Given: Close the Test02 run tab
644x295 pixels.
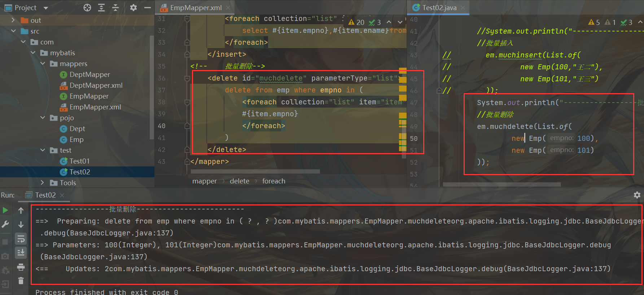Looking at the screenshot, I should 62,195.
